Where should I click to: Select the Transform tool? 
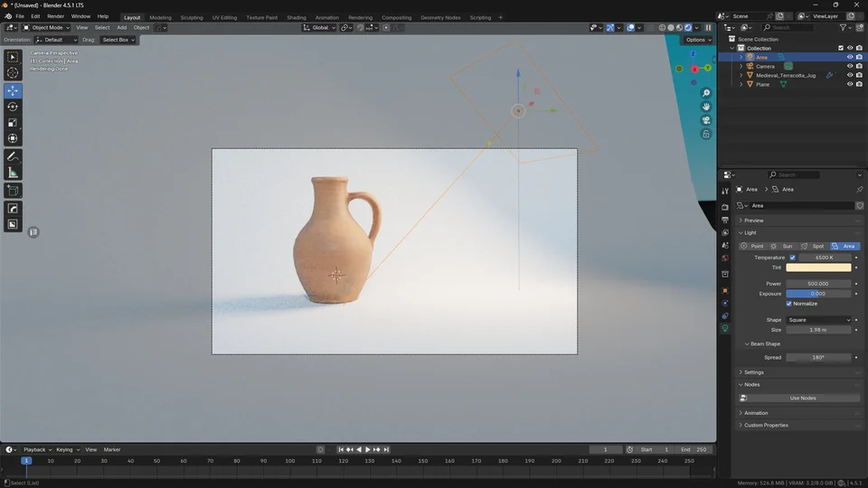13,138
